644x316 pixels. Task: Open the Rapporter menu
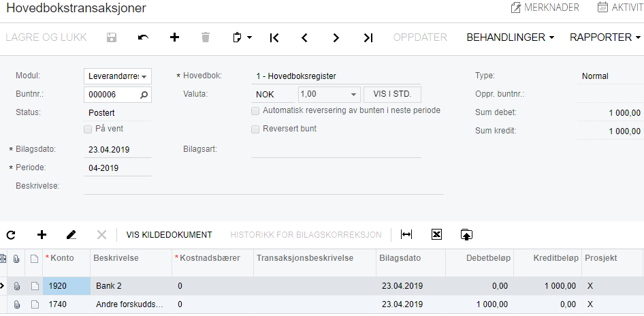[605, 37]
